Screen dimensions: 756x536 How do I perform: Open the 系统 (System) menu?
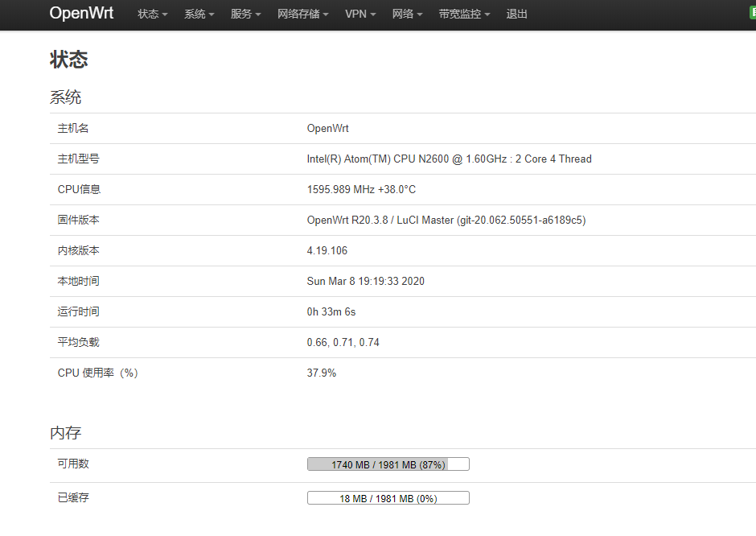pyautogui.click(x=198, y=14)
